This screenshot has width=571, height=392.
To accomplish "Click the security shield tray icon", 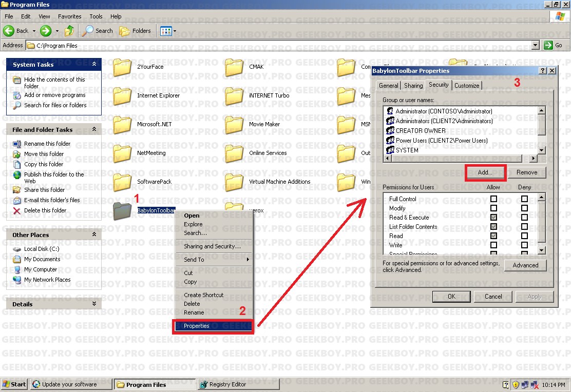I will [x=516, y=385].
